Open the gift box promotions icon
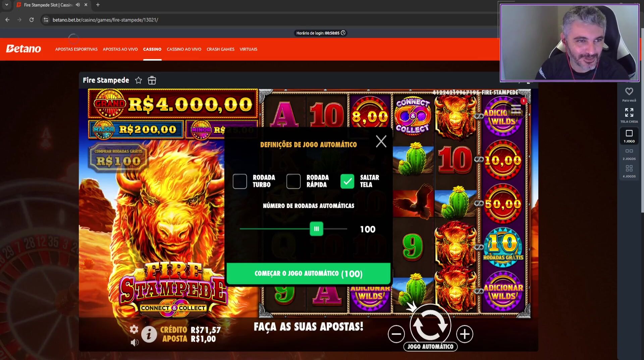 coord(152,80)
